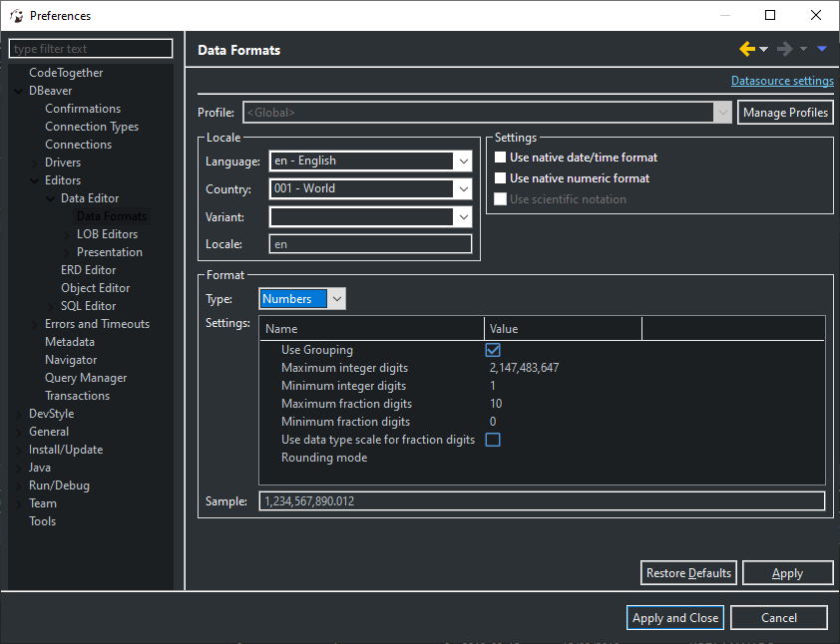
Task: Click Apply and Close button
Action: point(675,618)
